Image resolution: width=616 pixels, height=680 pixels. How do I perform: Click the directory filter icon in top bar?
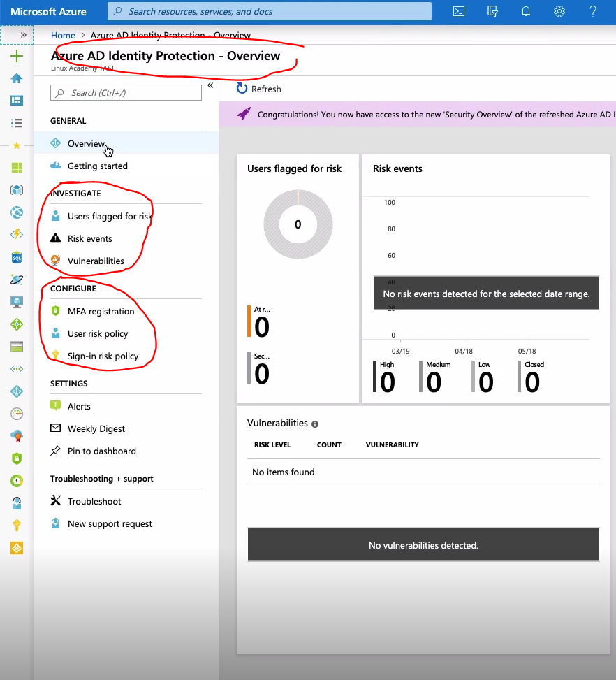click(x=492, y=11)
